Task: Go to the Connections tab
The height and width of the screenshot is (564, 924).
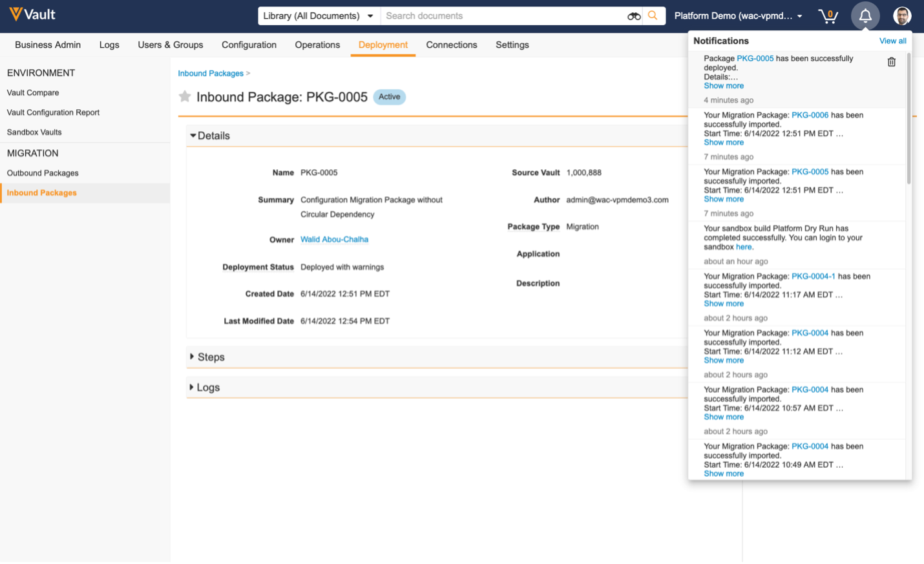Action: [451, 45]
